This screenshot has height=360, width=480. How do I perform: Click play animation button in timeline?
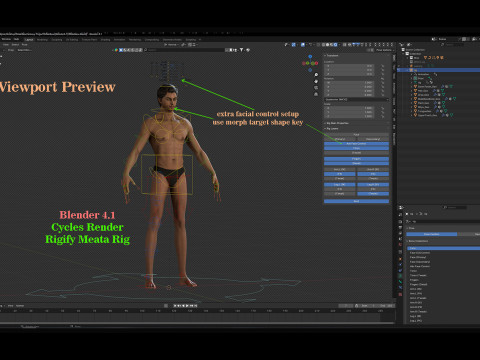pyautogui.click(x=188, y=305)
